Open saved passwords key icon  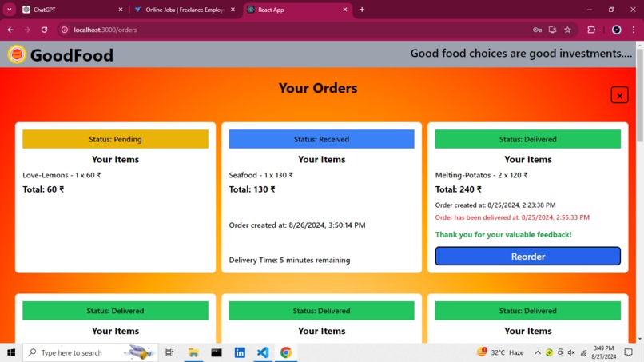click(x=537, y=30)
